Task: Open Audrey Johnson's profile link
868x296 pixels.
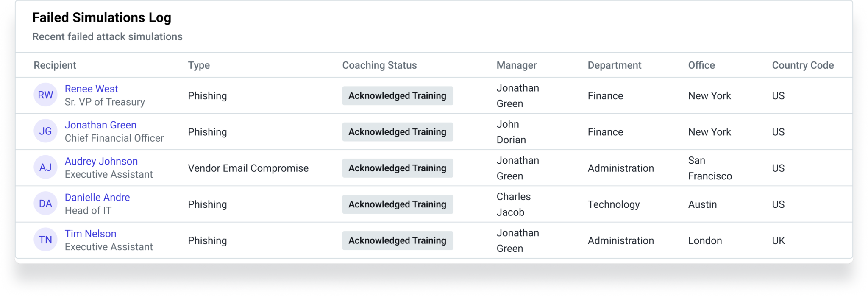Action: click(101, 161)
